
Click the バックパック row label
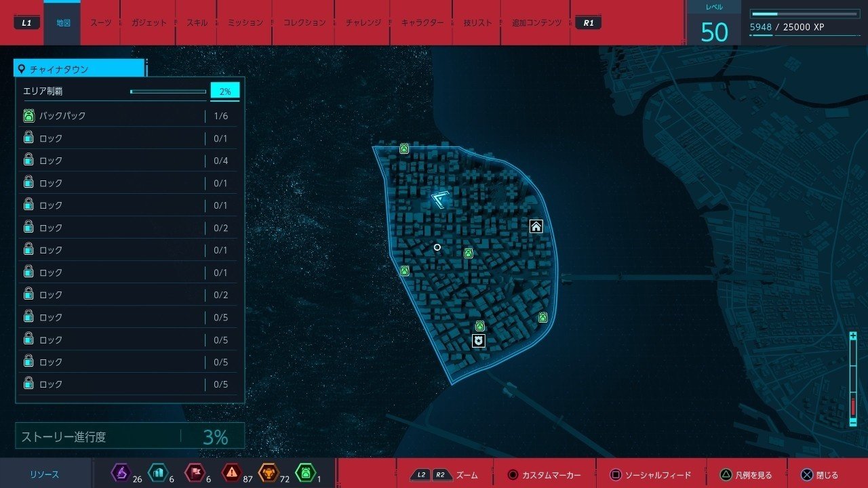coord(62,116)
